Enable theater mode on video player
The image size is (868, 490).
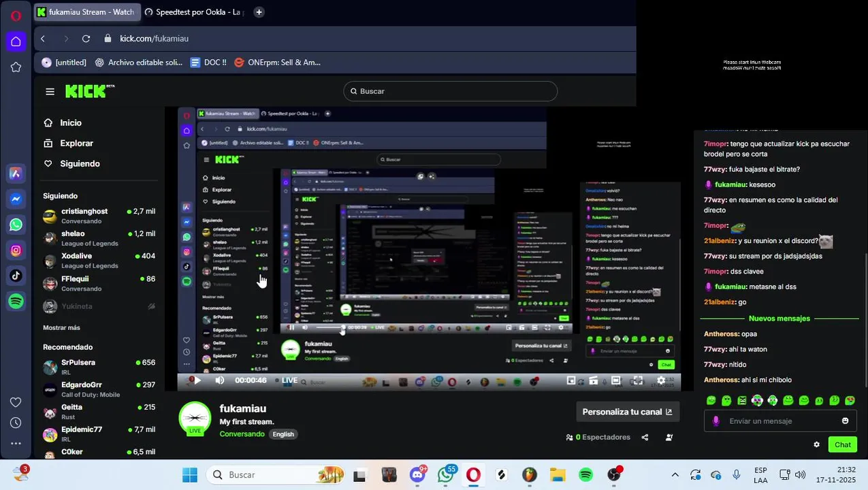(x=615, y=380)
